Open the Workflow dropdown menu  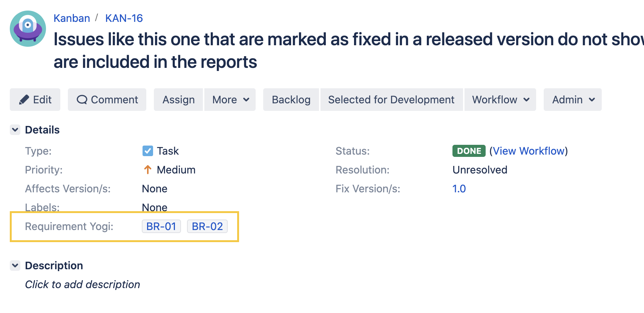pos(500,100)
